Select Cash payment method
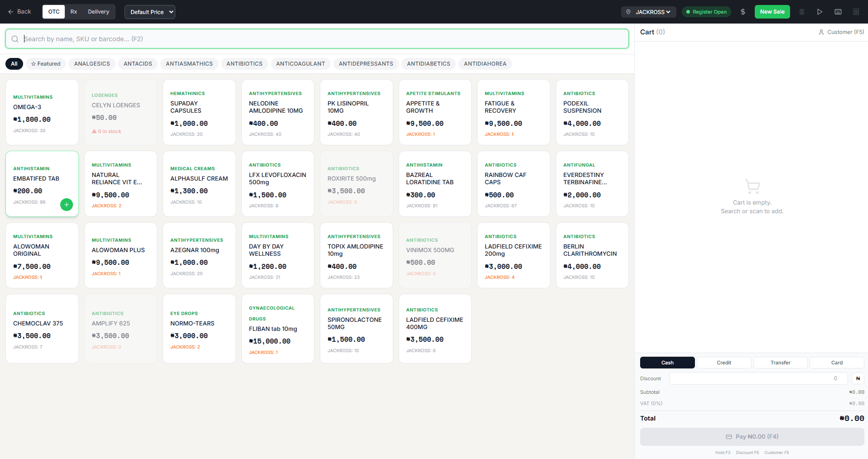The image size is (868, 459). click(667, 363)
